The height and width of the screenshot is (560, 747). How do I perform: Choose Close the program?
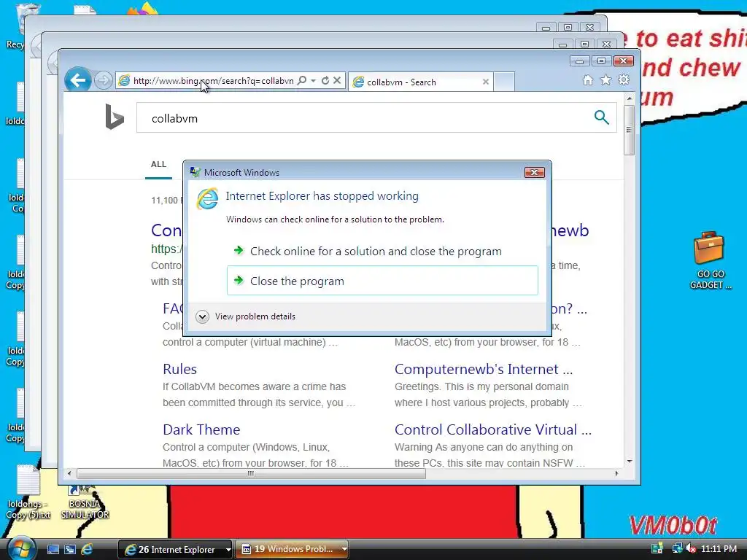click(x=382, y=281)
